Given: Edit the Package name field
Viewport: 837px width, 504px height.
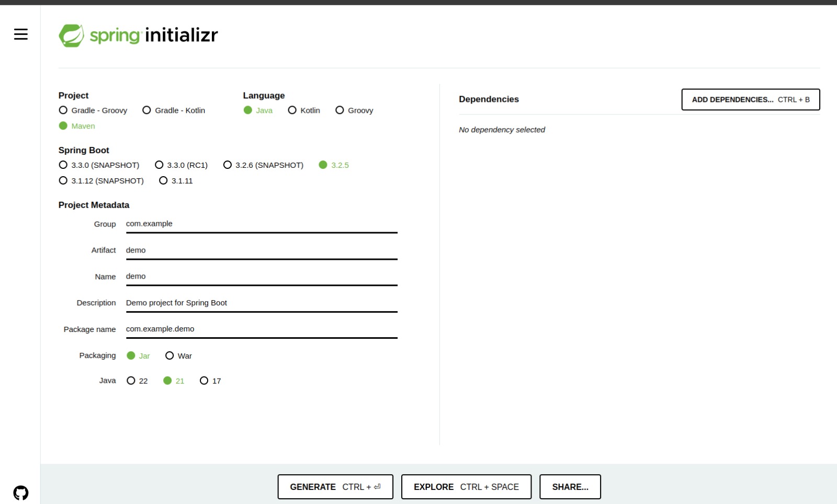Looking at the screenshot, I should pyautogui.click(x=262, y=329).
